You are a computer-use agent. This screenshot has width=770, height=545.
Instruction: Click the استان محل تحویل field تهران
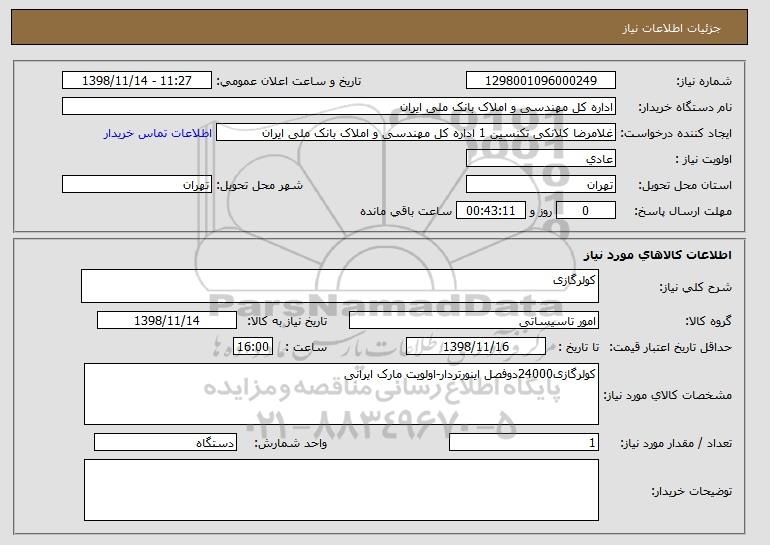(x=541, y=185)
